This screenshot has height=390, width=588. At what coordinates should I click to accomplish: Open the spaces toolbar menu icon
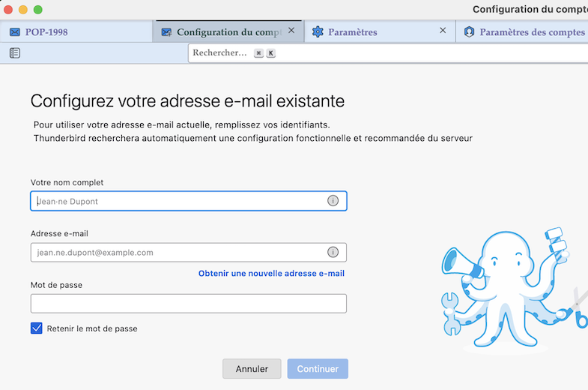pos(15,53)
